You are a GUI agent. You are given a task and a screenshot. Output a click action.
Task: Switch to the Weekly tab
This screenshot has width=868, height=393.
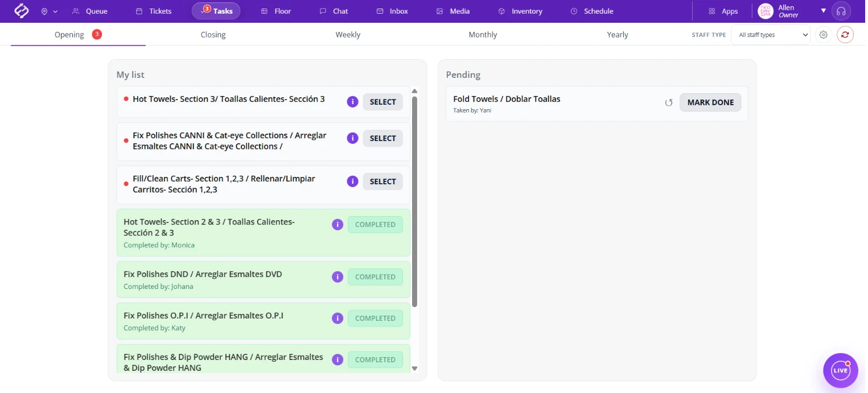point(348,35)
